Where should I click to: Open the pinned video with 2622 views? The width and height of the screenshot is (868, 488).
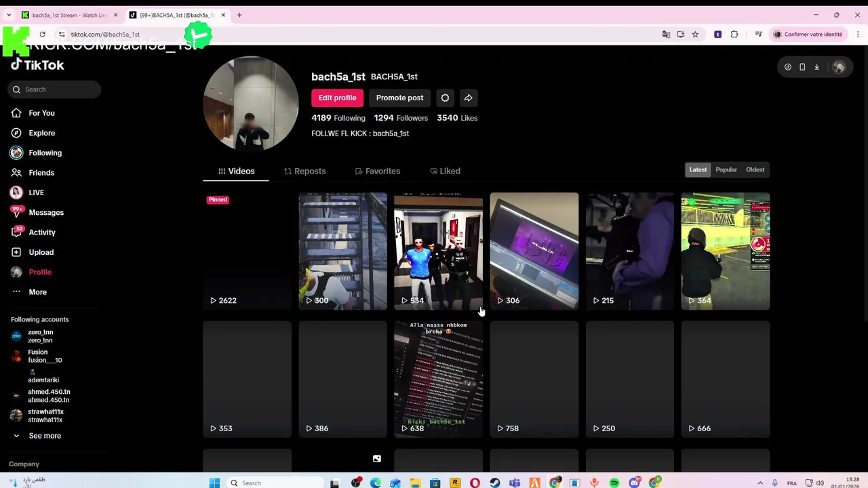click(x=248, y=251)
